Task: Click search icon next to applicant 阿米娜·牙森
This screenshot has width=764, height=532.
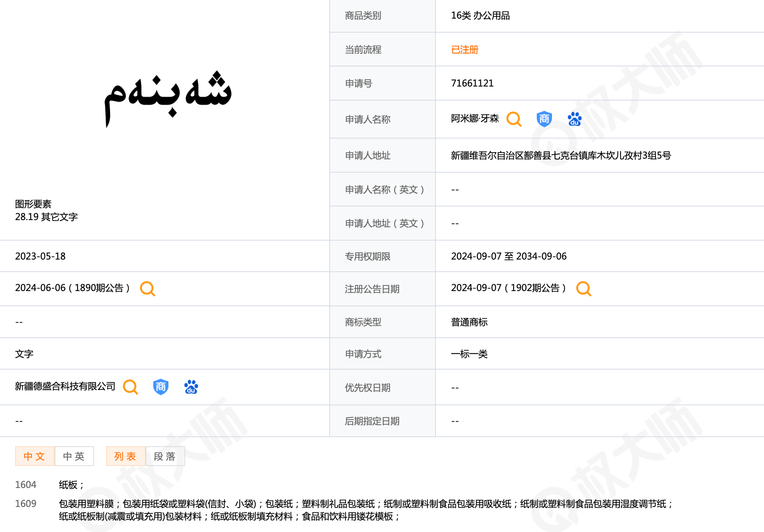Action: [x=514, y=119]
